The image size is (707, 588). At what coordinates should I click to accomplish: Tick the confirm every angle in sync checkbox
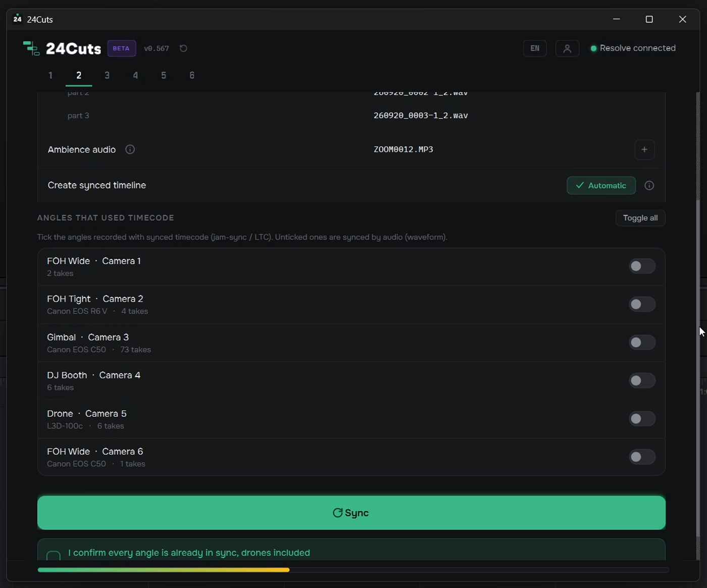click(54, 556)
